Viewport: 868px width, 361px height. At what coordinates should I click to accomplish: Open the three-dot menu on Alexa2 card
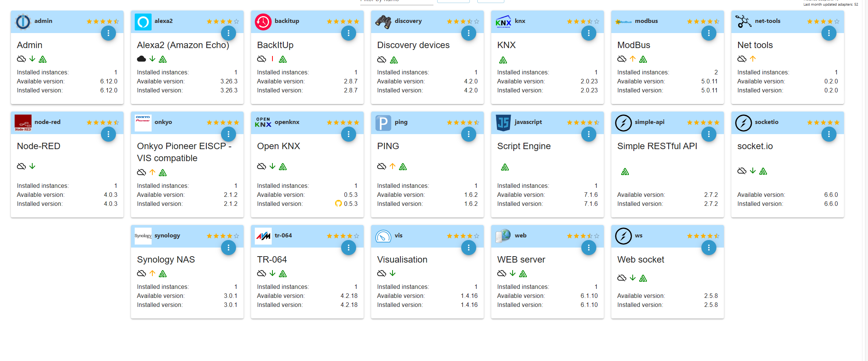pyautogui.click(x=229, y=33)
